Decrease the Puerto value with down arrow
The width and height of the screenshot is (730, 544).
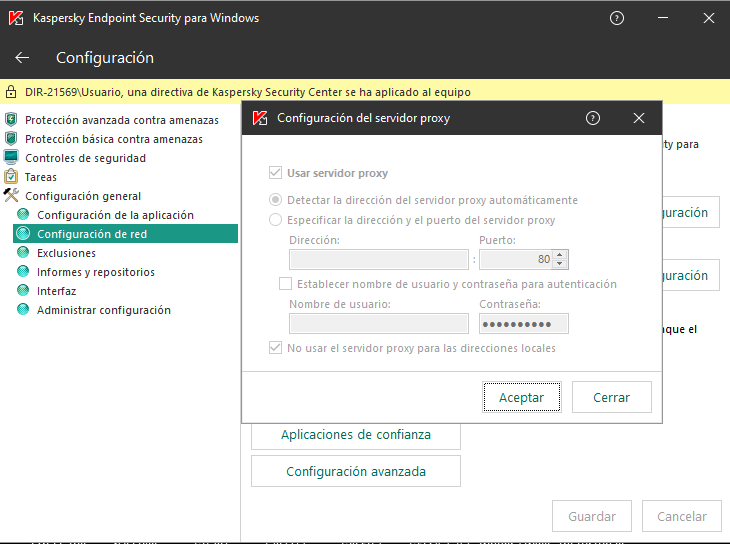click(560, 264)
